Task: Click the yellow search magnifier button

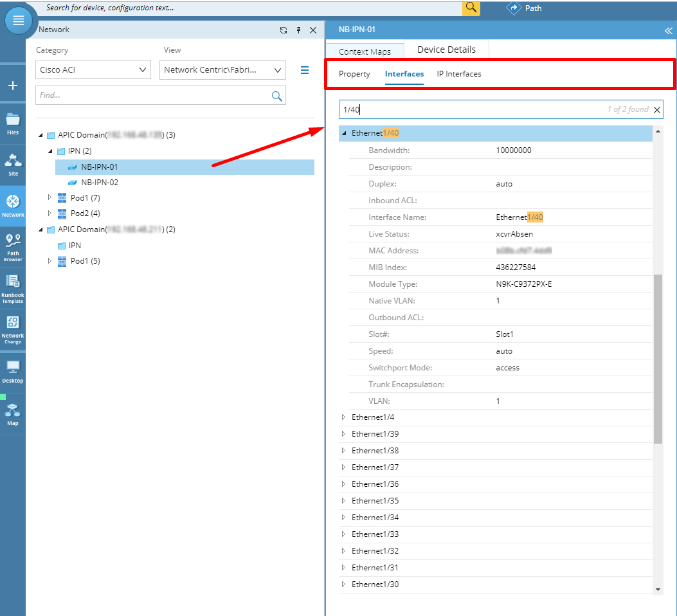Action: click(x=471, y=8)
